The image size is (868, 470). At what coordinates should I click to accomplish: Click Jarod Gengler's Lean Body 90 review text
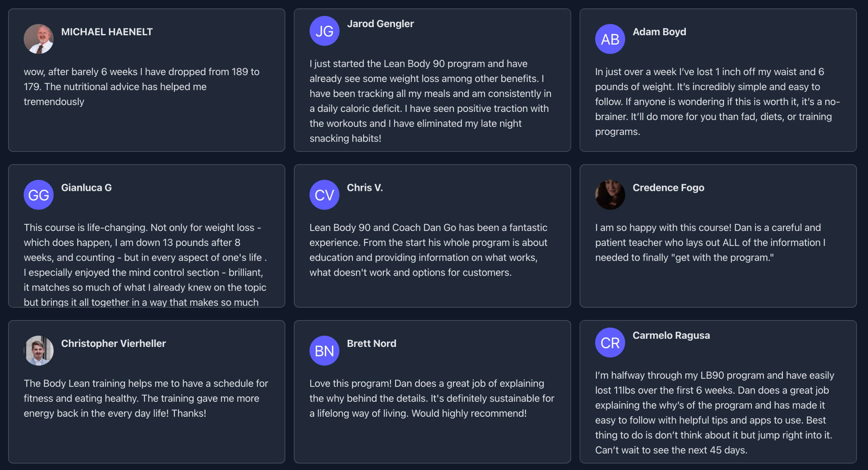pos(431,101)
